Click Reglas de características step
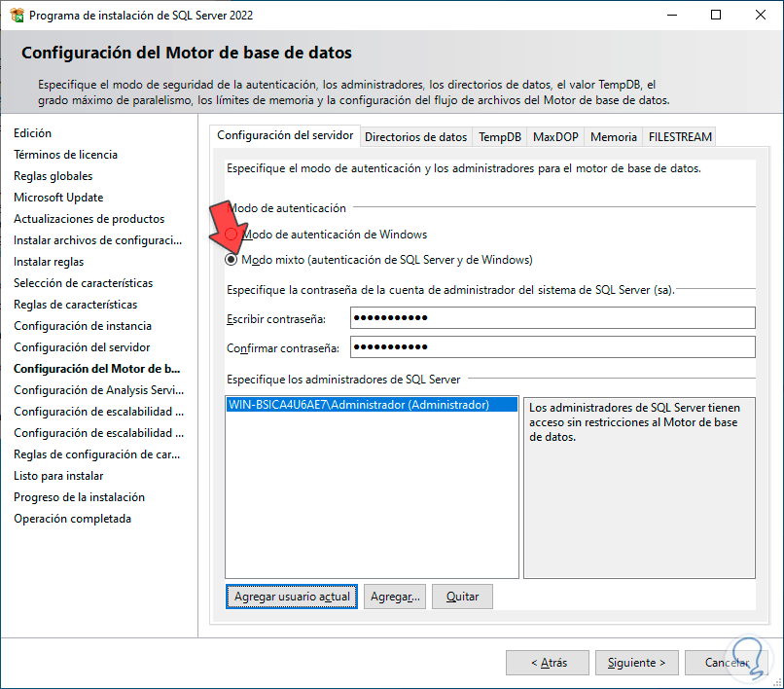Screen dimensions: 784x689 (x=76, y=305)
